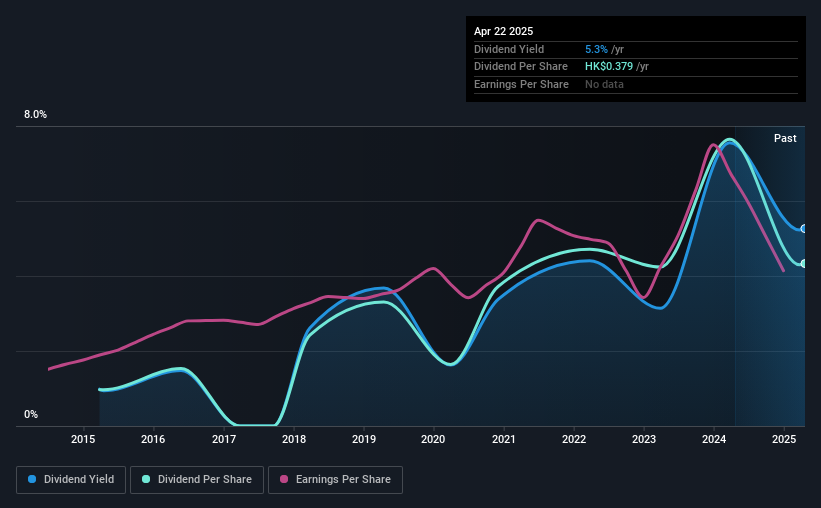The image size is (821, 508).
Task: Click the Apr 22 2025 tooltip date header
Action: [x=503, y=31]
